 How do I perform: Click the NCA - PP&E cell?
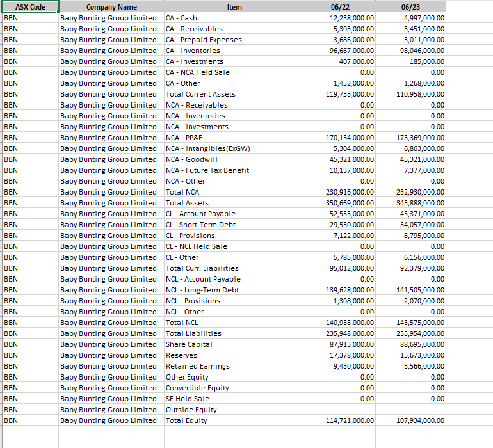click(x=234, y=138)
